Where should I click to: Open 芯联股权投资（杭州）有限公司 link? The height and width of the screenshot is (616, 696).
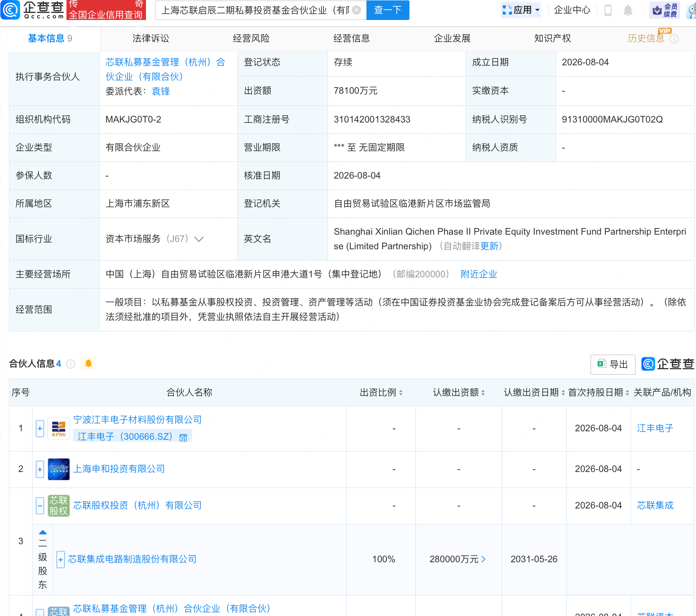click(x=137, y=505)
